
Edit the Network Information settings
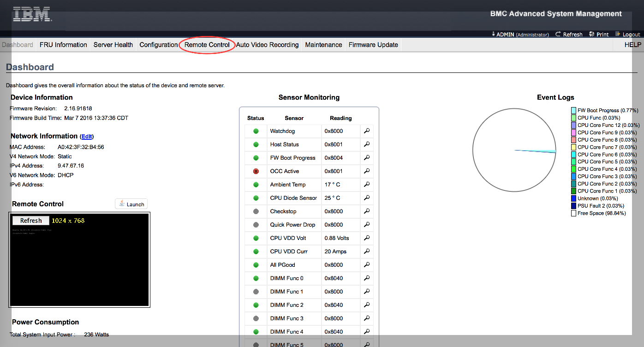[x=87, y=137]
